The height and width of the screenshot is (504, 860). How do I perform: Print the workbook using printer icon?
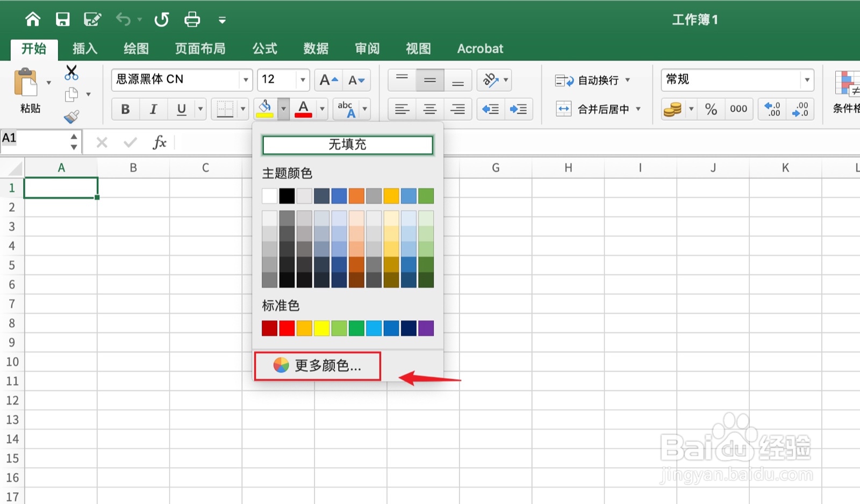[x=192, y=20]
